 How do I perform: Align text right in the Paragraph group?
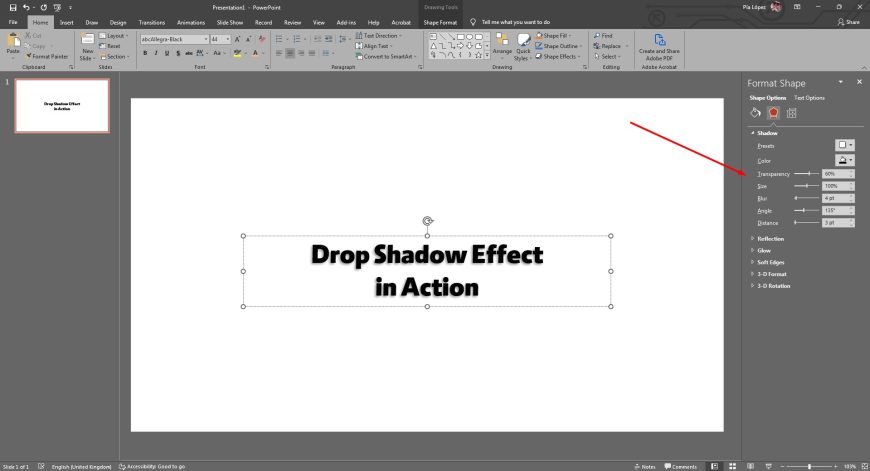click(x=301, y=53)
